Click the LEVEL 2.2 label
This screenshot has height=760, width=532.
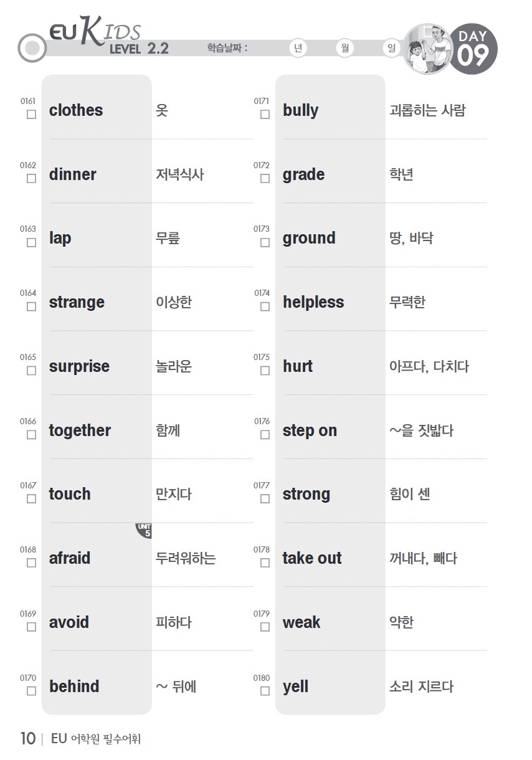139,49
